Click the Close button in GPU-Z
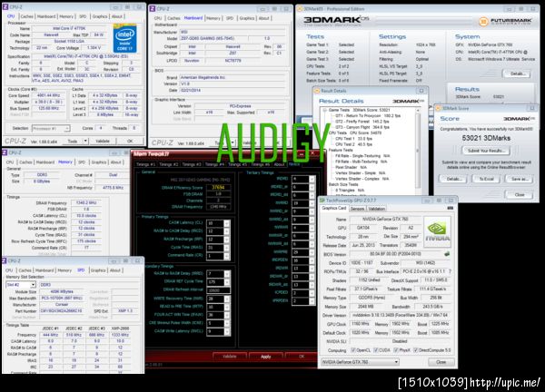 [x=441, y=362]
